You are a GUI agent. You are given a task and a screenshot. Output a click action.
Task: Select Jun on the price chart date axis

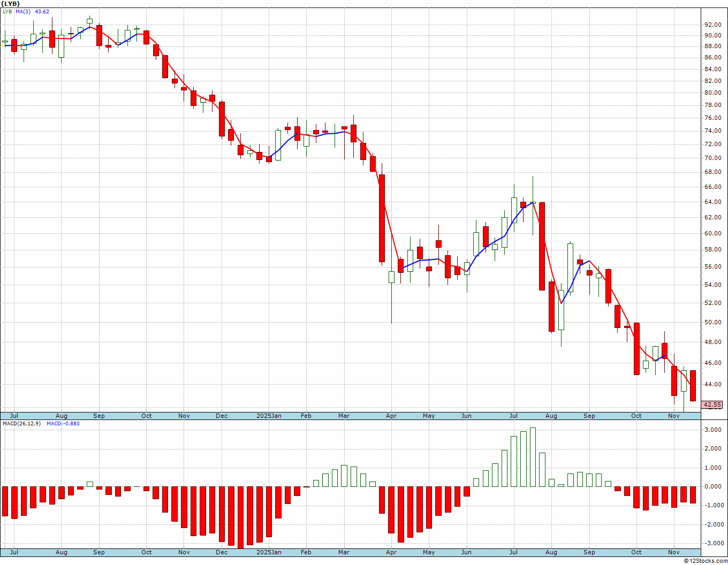466,416
